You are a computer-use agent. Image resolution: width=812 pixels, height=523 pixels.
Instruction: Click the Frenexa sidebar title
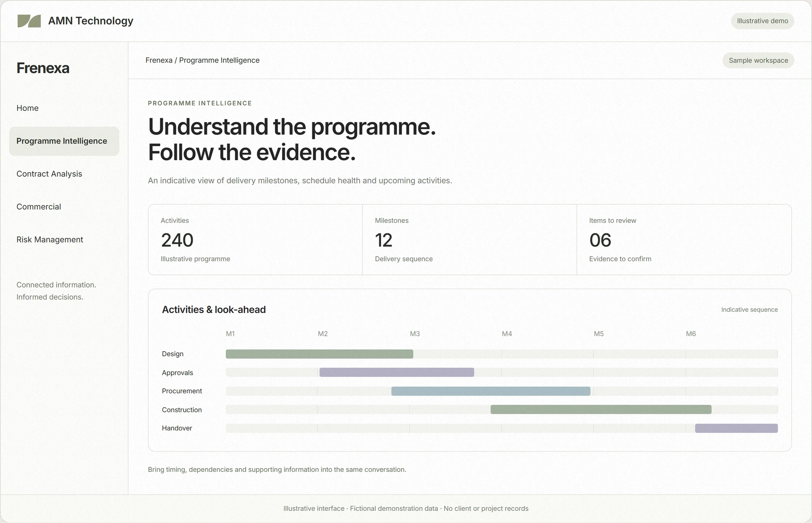pos(43,68)
